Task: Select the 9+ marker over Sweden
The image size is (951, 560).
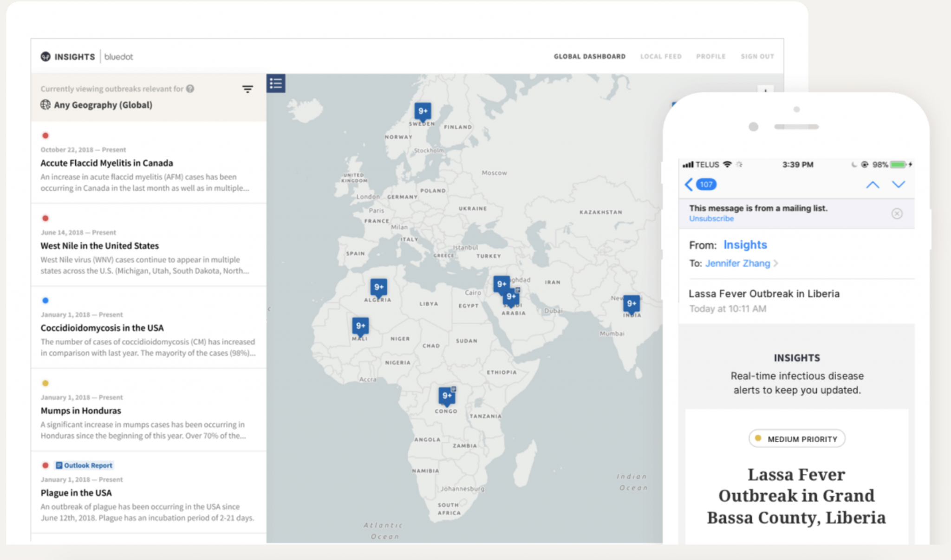Action: click(423, 111)
